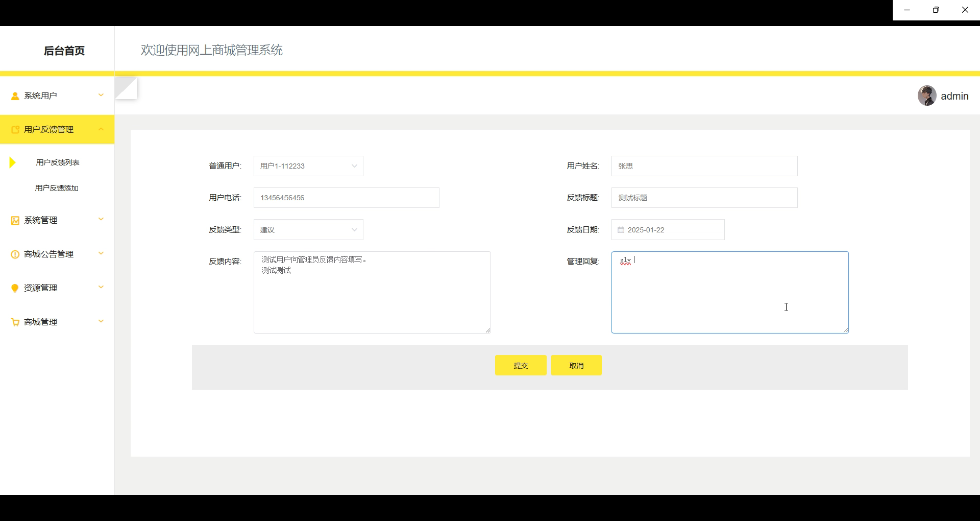Click the 反馈日期 date value 2025-01-22
980x521 pixels.
pos(646,230)
